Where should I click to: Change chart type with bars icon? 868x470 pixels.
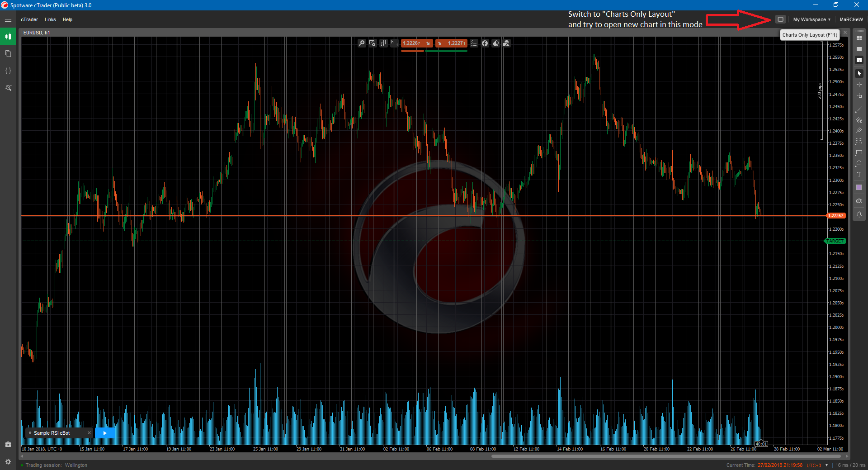[383, 43]
